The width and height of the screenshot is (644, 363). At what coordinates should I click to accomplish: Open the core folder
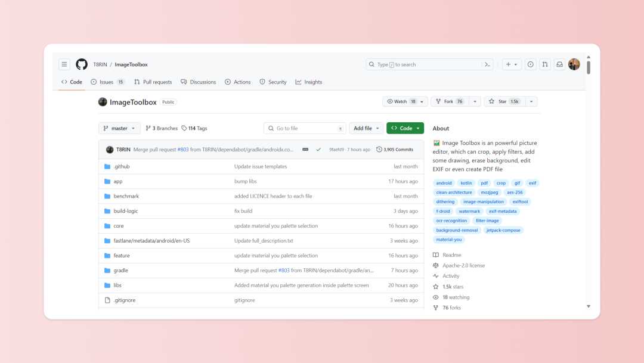coord(118,226)
